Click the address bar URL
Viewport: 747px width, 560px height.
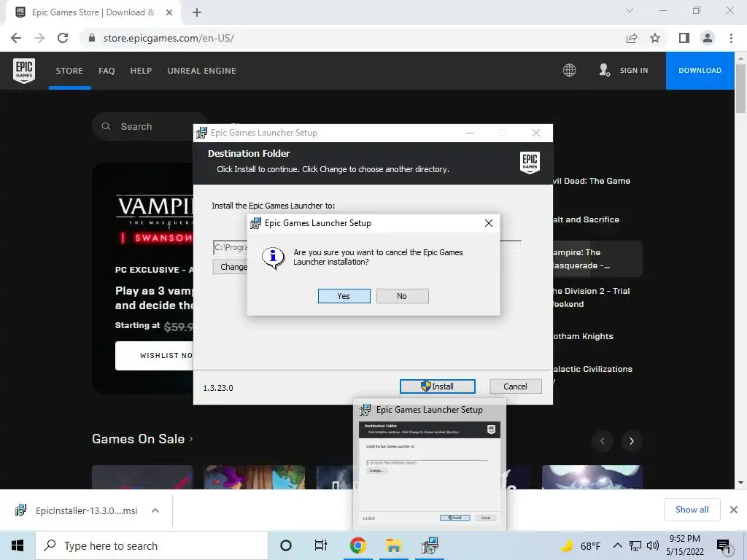point(169,38)
